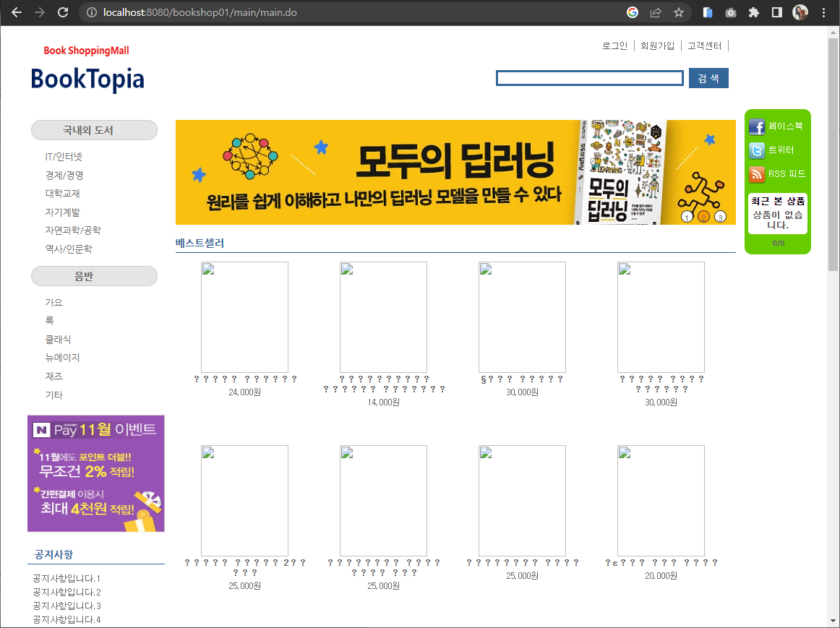Open the bestseller book thumbnail priced 24,000원
The height and width of the screenshot is (628, 840).
click(x=245, y=317)
